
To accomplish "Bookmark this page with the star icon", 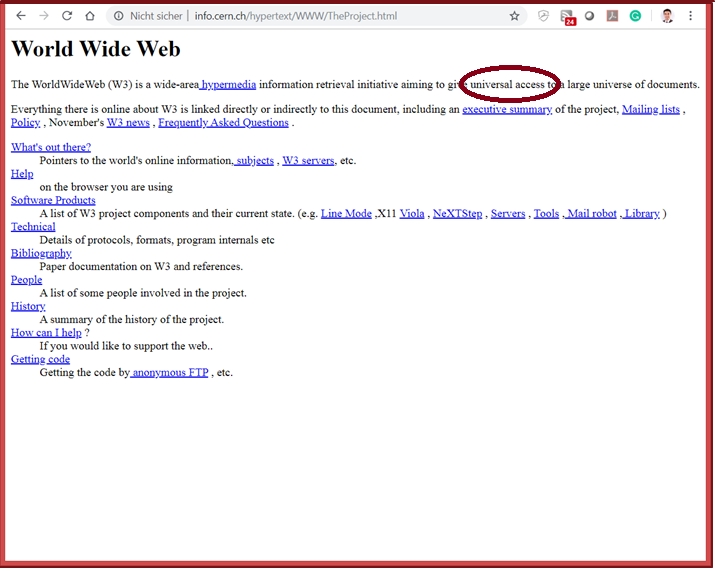I will (x=514, y=16).
